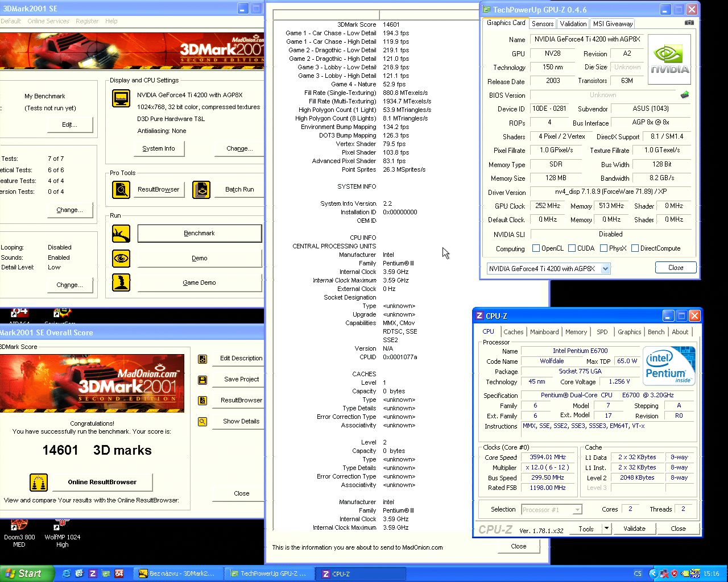Switch to the Sensors tab in GPU-Z
This screenshot has height=582, width=728.
pyautogui.click(x=543, y=24)
